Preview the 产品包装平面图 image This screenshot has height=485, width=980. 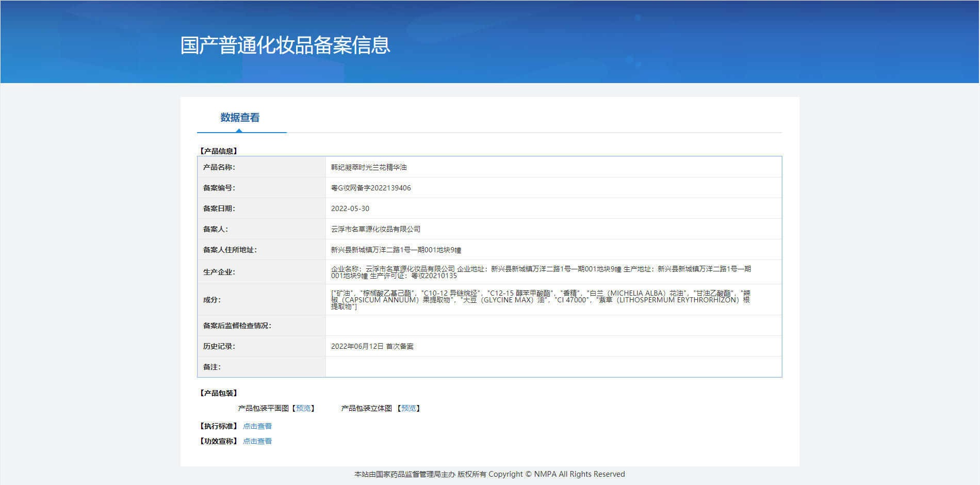[x=303, y=408]
